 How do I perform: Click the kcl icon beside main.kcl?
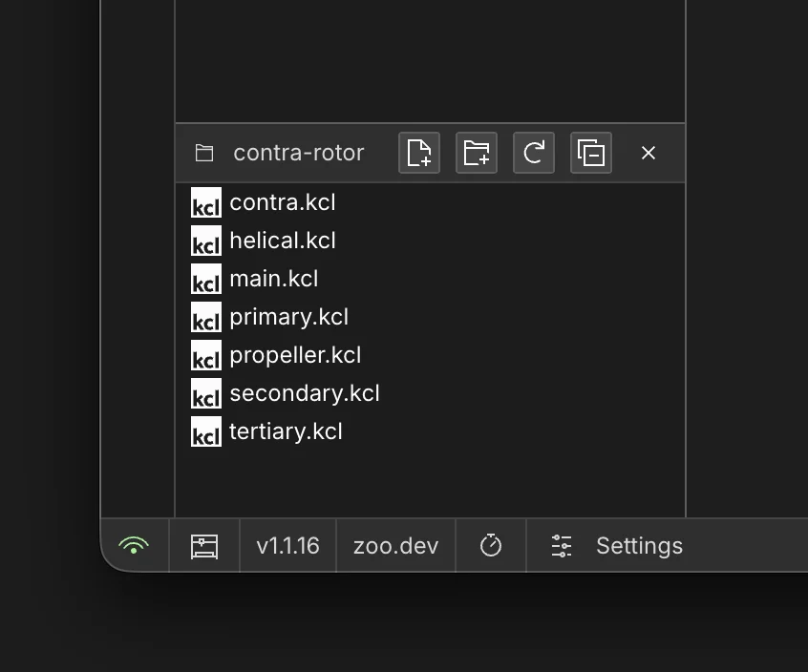click(205, 281)
